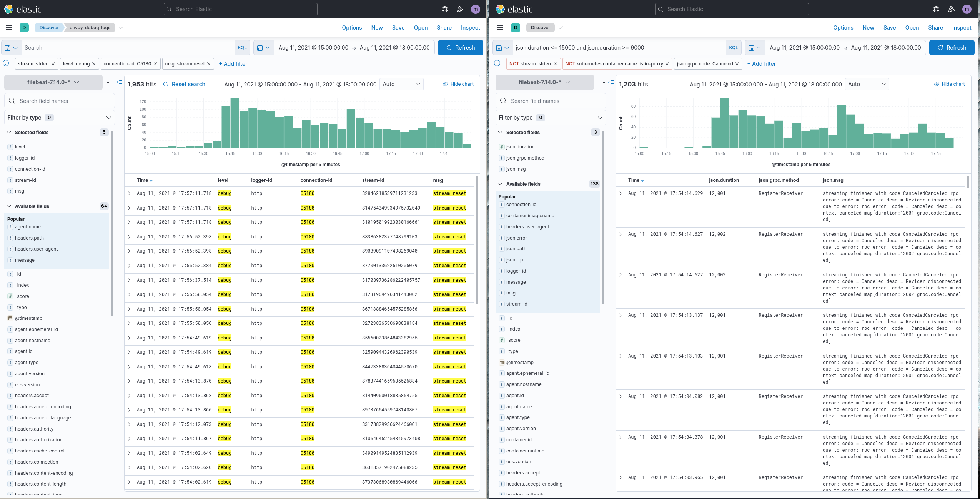Screen dimensions: 980x499
Task: Collapse Available fields section in right sidebar
Action: tap(500, 184)
